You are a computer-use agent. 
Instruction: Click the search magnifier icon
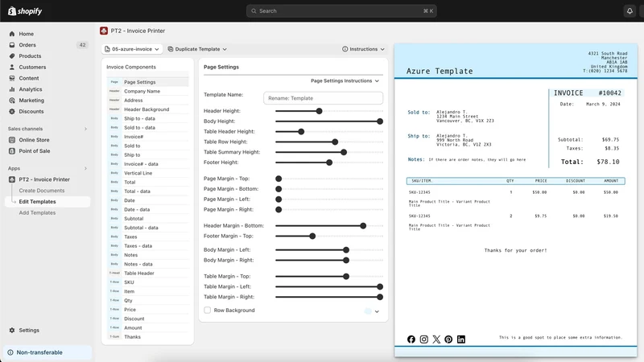(254, 11)
